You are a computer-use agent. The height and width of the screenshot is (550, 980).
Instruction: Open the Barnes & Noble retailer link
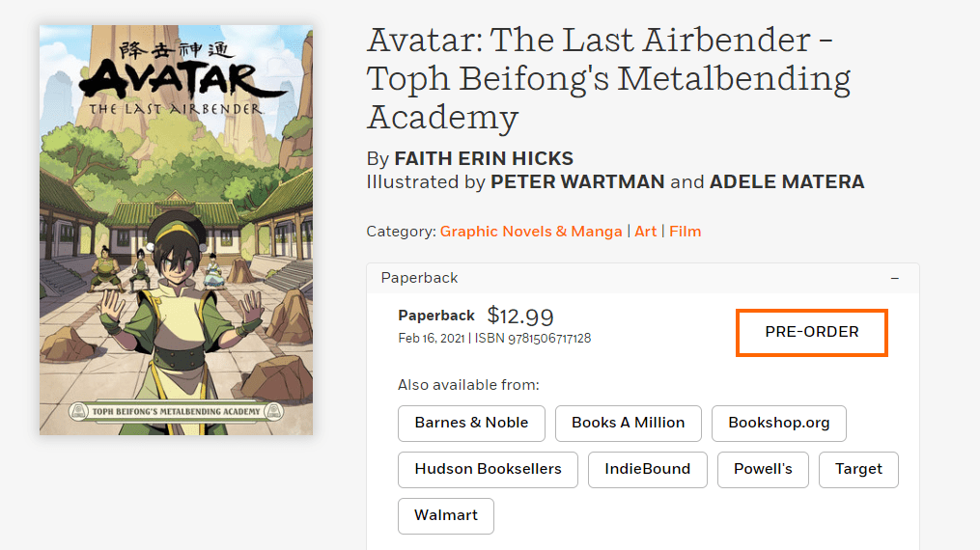point(471,423)
